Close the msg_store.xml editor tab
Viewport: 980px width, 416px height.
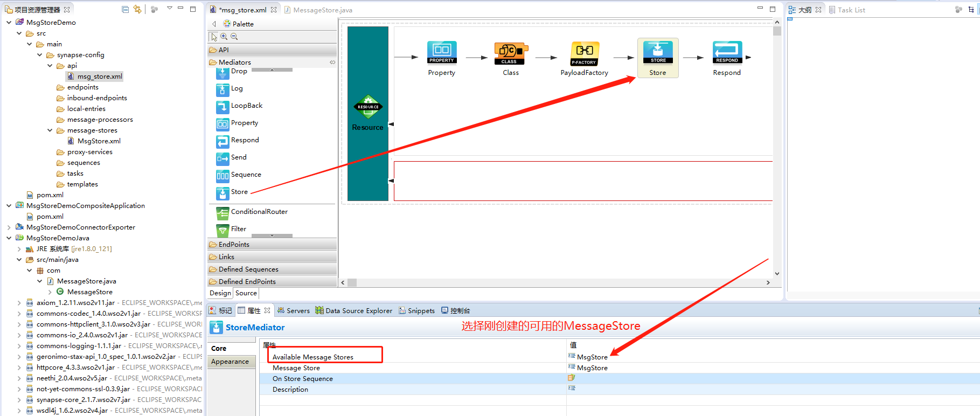tap(274, 10)
